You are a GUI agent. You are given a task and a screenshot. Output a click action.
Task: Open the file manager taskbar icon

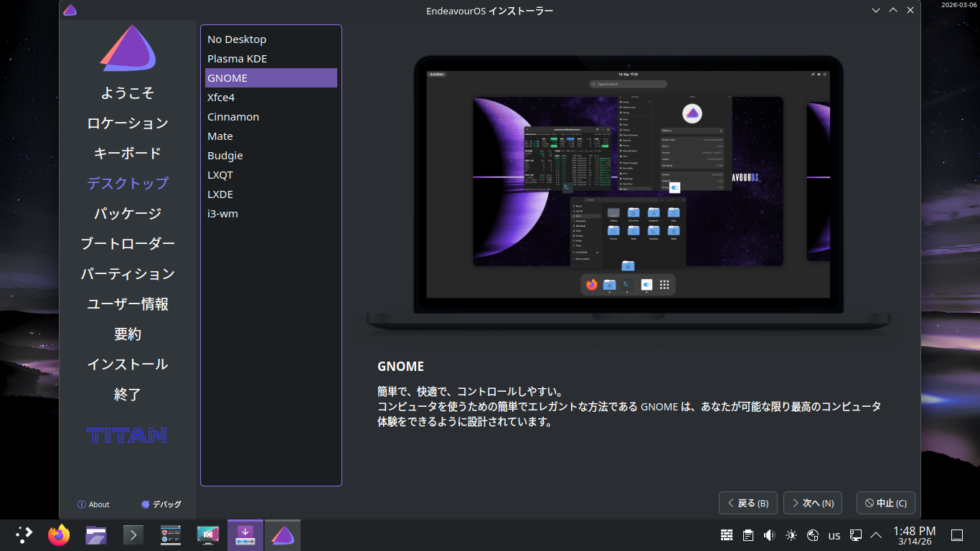(96, 535)
